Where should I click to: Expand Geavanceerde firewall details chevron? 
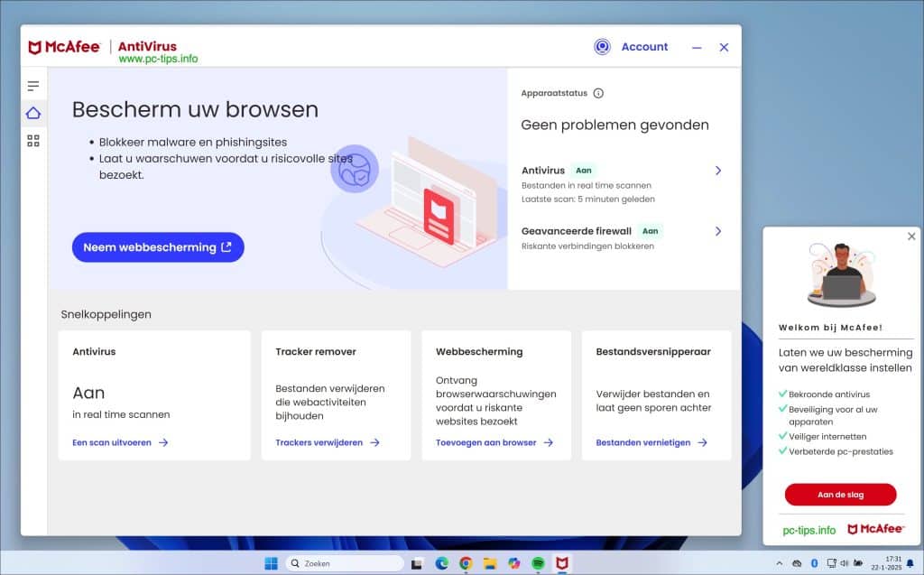(x=717, y=231)
